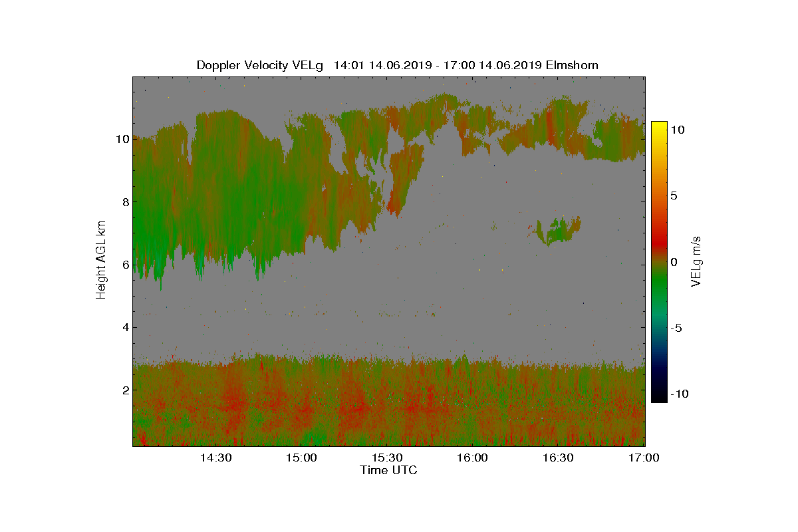Click the small isolated cloud near 7 km
Image resolution: width=798 pixels, height=532 pixels.
(559, 230)
